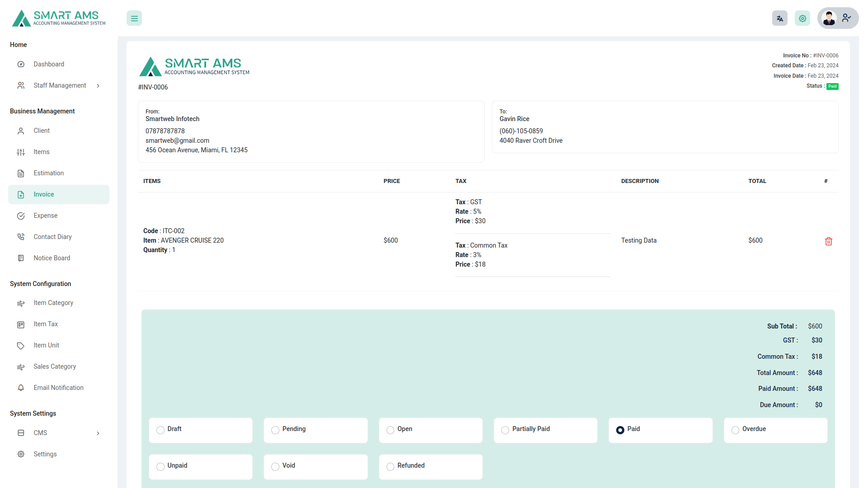868x488 pixels.
Task: Set invoice status to Refunded
Action: click(390, 467)
